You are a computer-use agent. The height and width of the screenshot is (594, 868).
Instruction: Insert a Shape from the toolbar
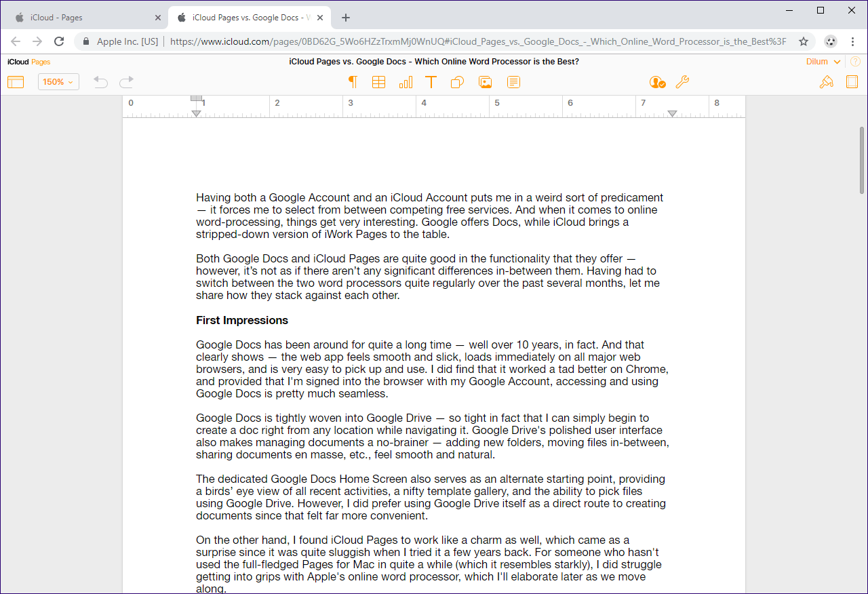tap(457, 82)
